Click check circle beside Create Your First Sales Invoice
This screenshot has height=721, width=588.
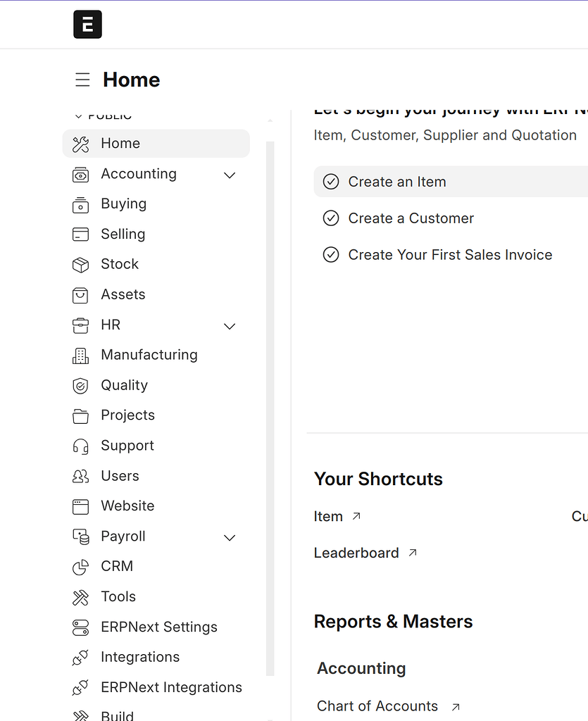pos(331,255)
